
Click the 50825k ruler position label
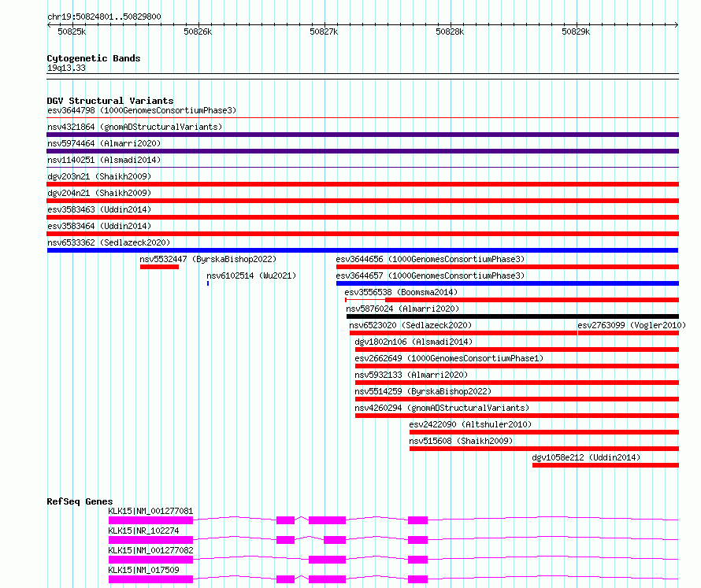click(x=72, y=31)
